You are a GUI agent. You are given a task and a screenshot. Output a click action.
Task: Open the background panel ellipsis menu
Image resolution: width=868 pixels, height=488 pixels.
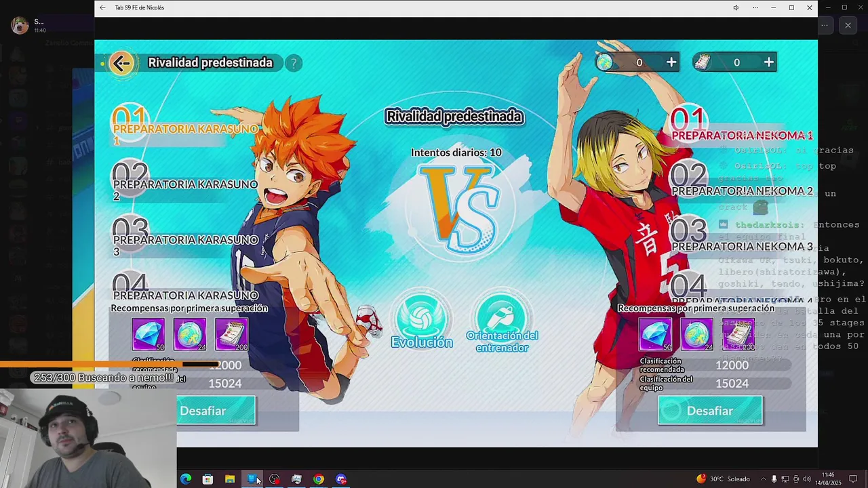pos(825,26)
